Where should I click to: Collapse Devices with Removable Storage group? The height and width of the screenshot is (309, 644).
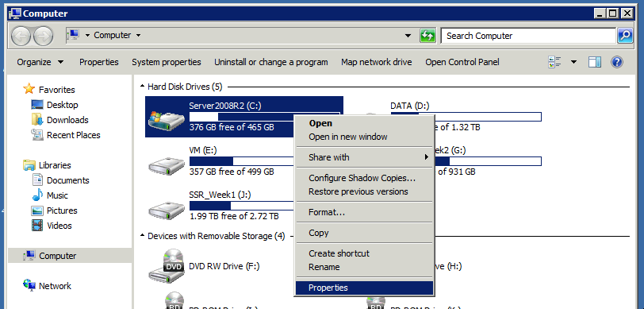[143, 236]
